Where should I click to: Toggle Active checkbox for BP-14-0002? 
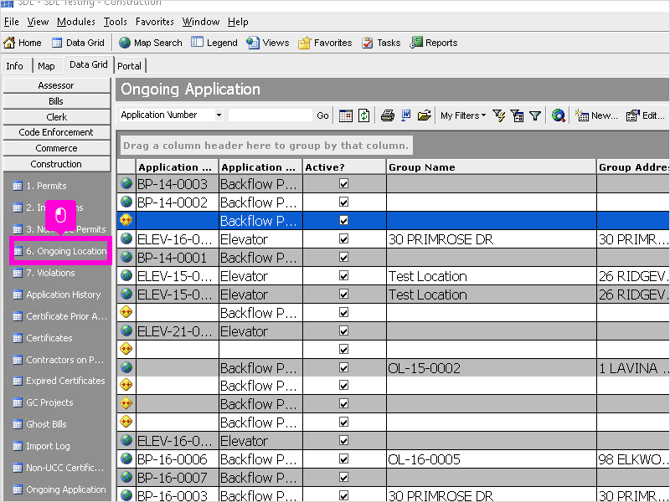344,202
